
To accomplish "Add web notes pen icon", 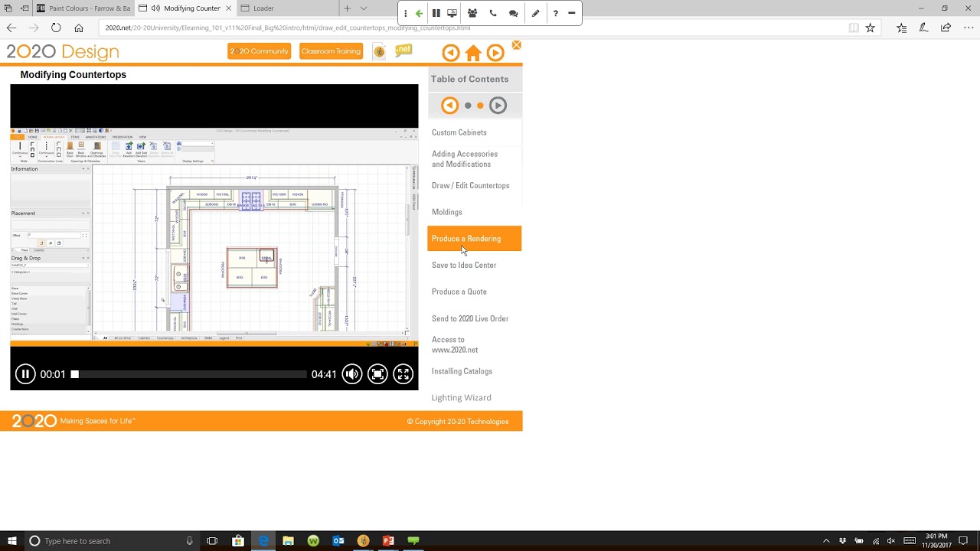I will pos(923,28).
